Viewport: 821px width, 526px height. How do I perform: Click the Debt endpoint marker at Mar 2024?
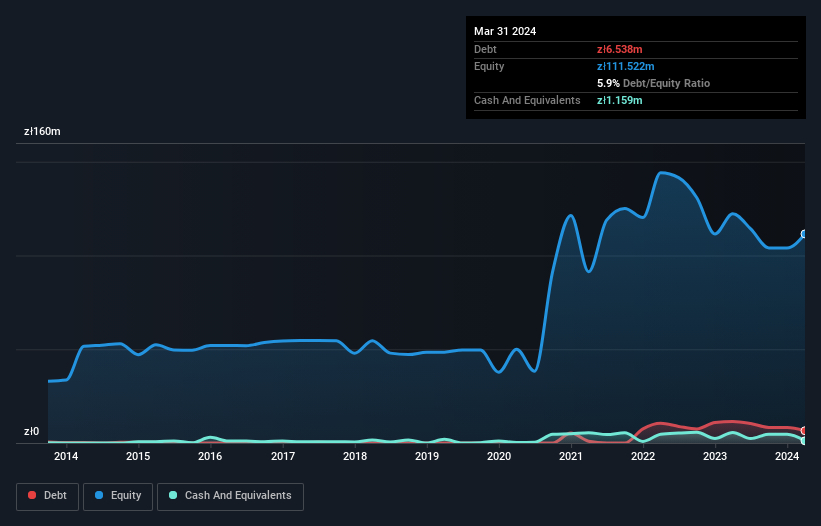pos(804,431)
